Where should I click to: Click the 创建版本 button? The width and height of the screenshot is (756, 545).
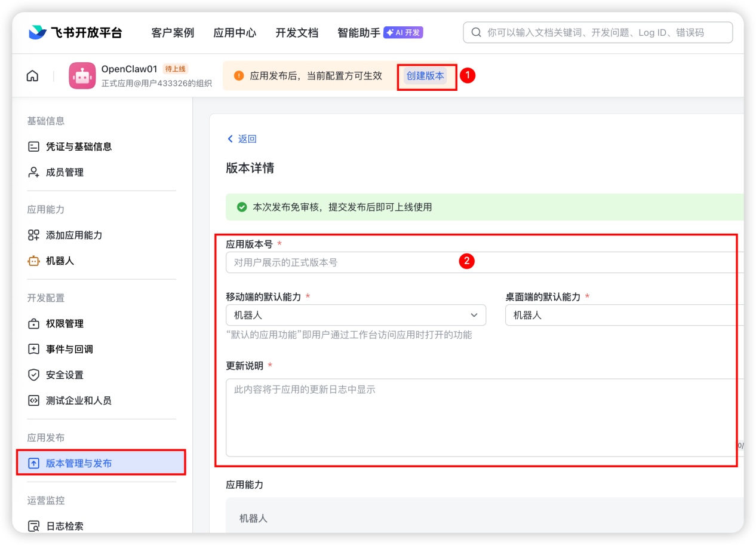pos(426,75)
